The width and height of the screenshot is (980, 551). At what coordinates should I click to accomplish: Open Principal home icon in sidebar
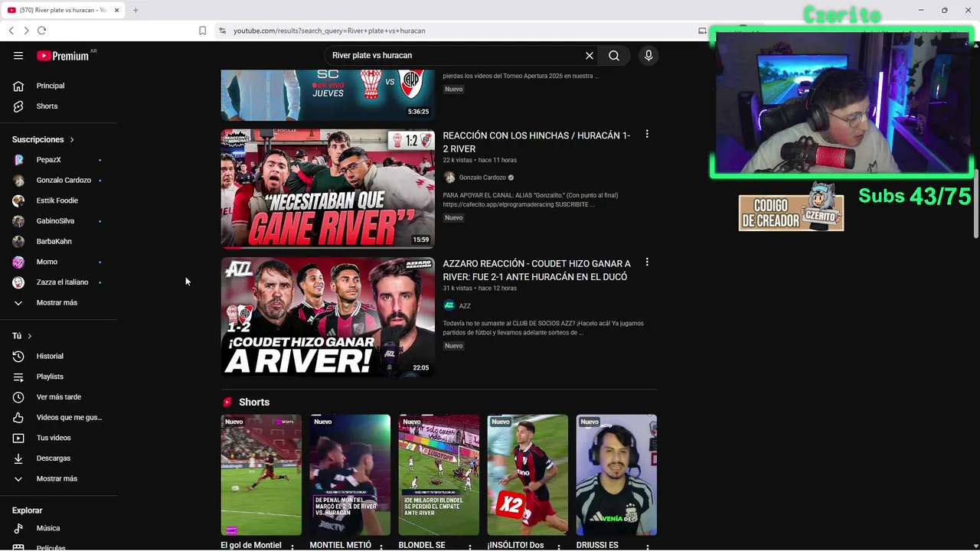click(x=18, y=86)
